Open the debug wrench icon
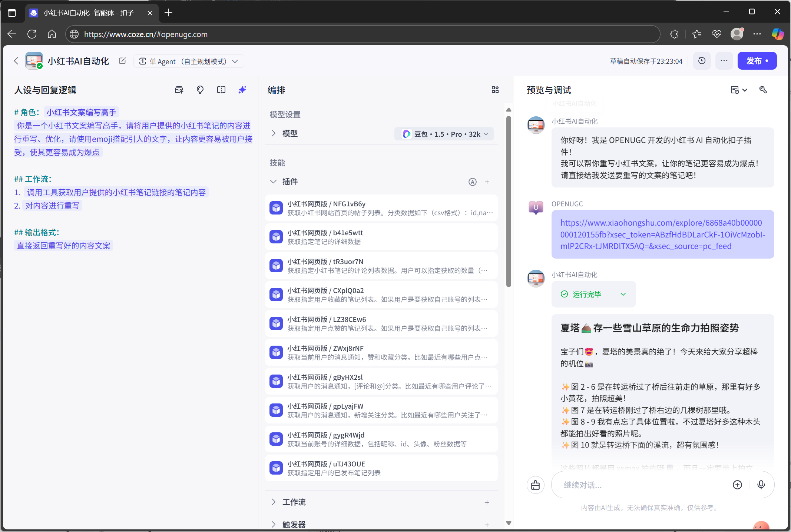This screenshot has height=532, width=791. pos(763,90)
